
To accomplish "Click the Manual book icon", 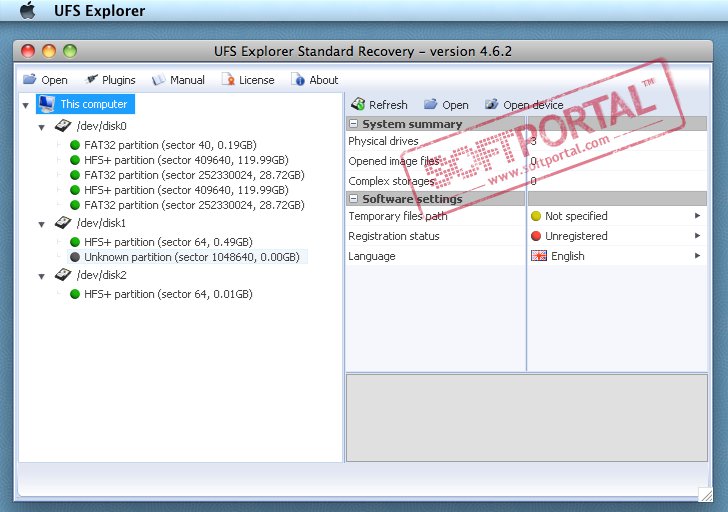I will 158,79.
